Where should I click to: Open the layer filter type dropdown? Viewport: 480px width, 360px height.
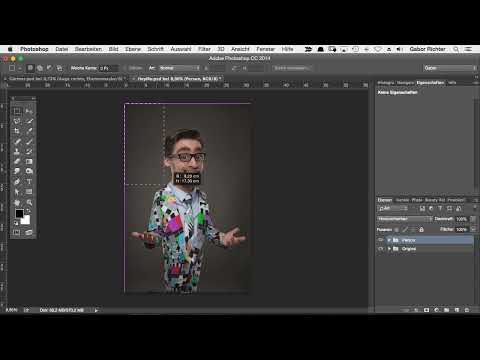point(393,209)
